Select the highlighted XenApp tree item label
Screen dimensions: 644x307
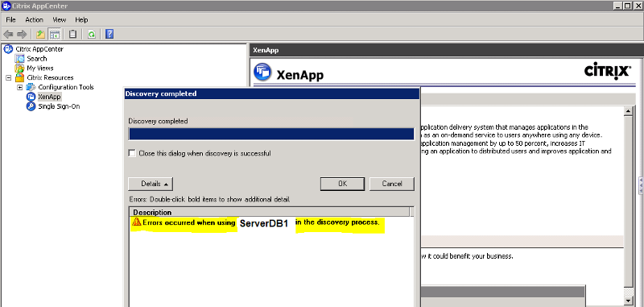click(x=49, y=97)
